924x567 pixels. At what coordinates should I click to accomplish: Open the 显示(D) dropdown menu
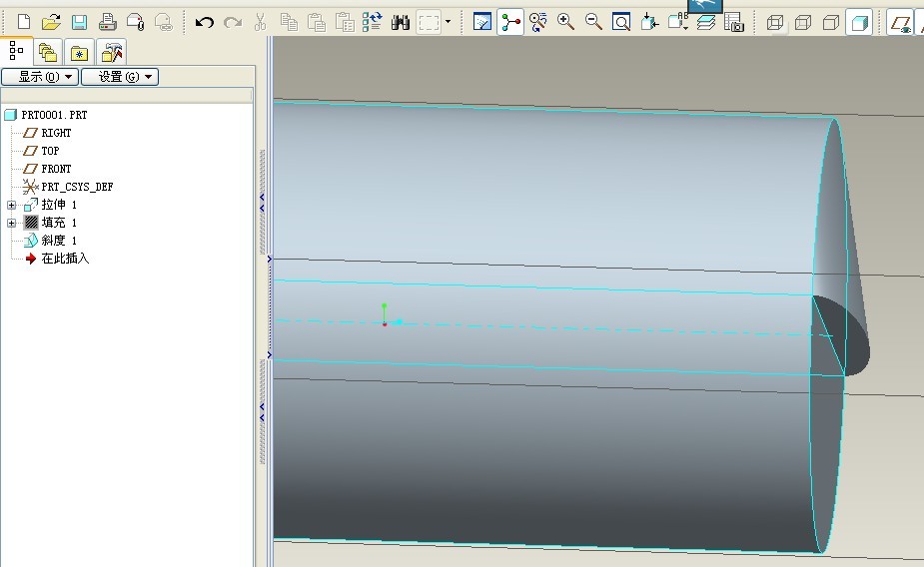tap(40, 77)
